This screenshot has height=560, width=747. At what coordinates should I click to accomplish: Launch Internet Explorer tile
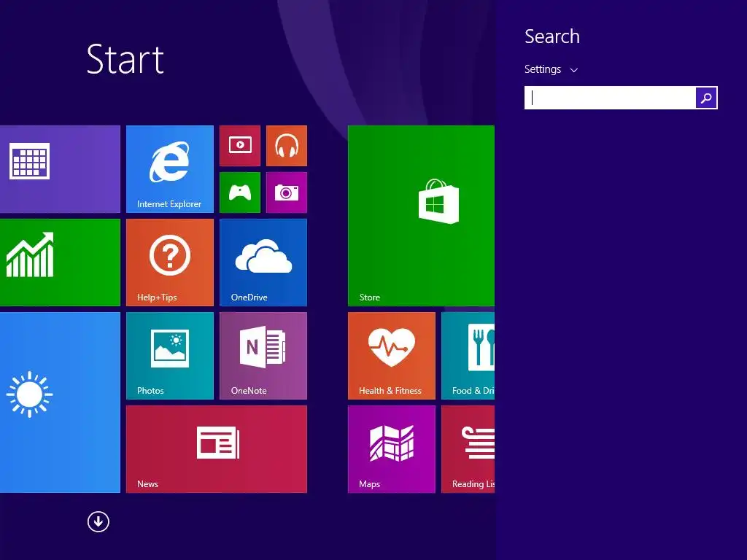(169, 169)
